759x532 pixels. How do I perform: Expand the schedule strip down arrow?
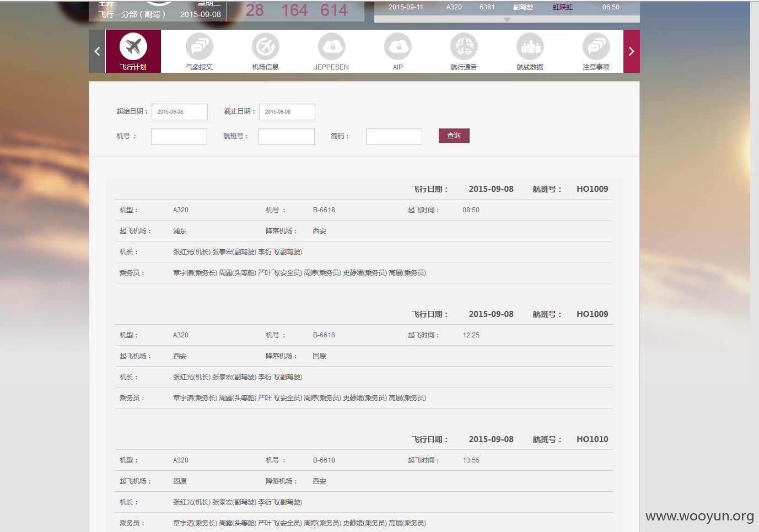coord(507,19)
